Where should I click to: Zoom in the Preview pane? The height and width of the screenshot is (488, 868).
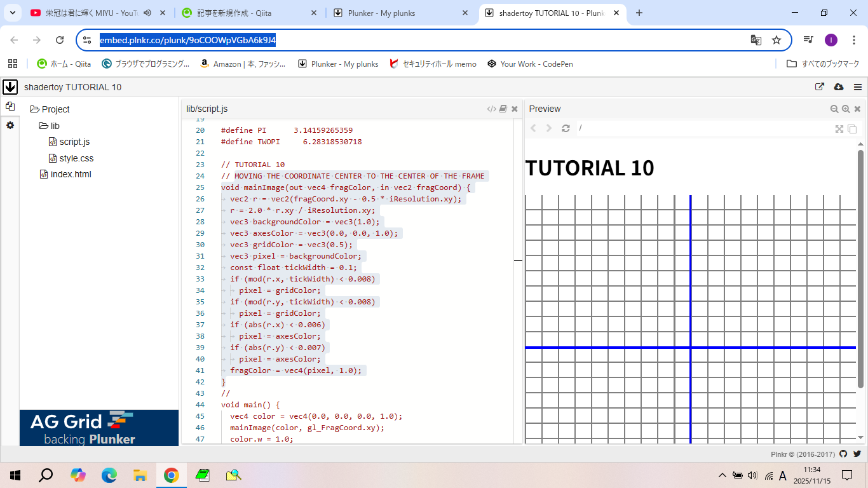[x=846, y=109]
